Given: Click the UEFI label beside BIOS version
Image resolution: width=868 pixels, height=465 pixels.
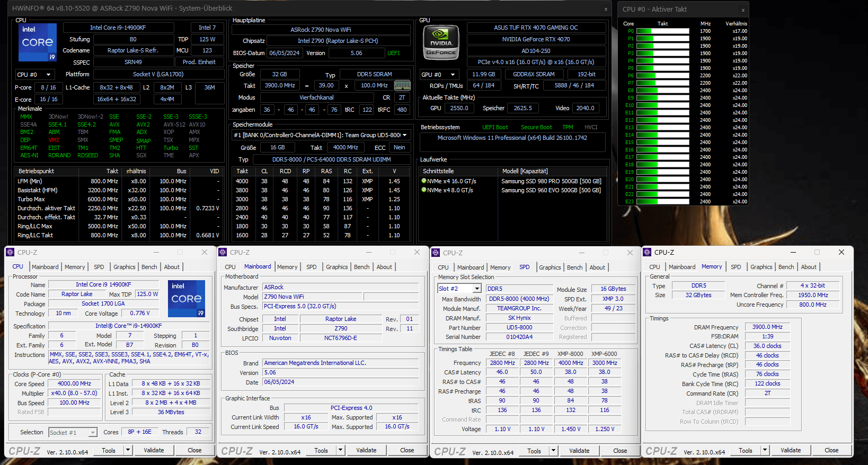Looking at the screenshot, I should 394,53.
